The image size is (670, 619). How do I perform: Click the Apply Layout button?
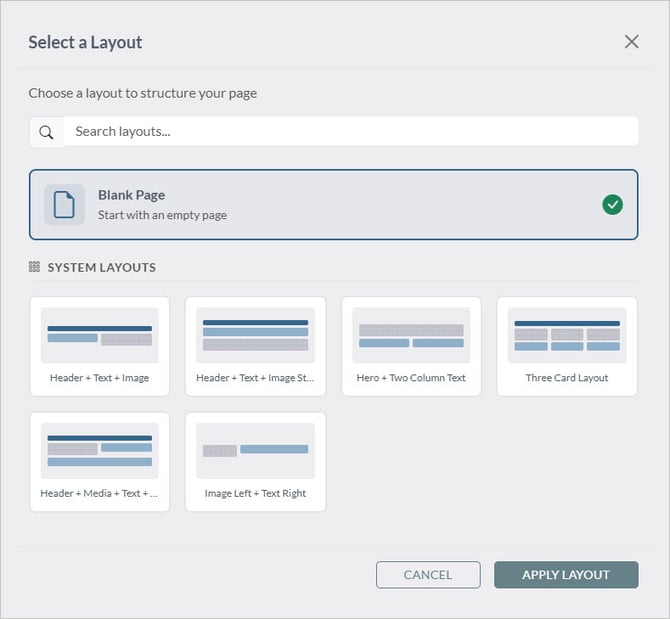point(566,575)
